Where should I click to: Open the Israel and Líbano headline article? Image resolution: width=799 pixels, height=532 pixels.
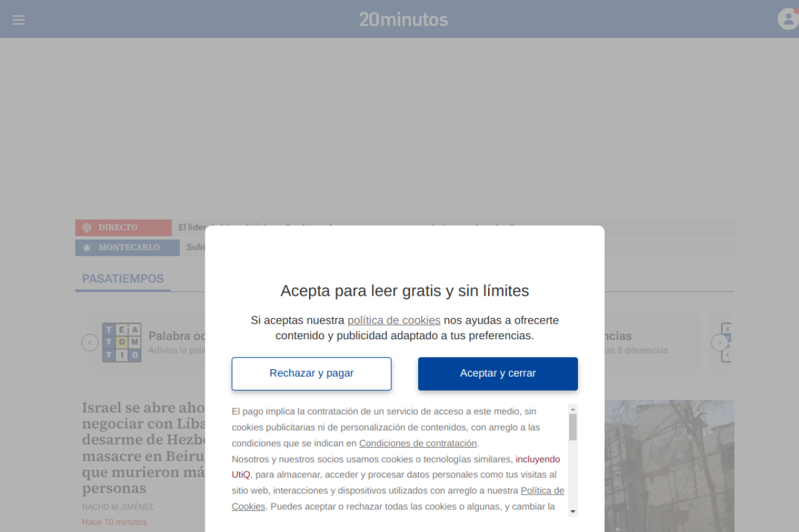(x=144, y=447)
